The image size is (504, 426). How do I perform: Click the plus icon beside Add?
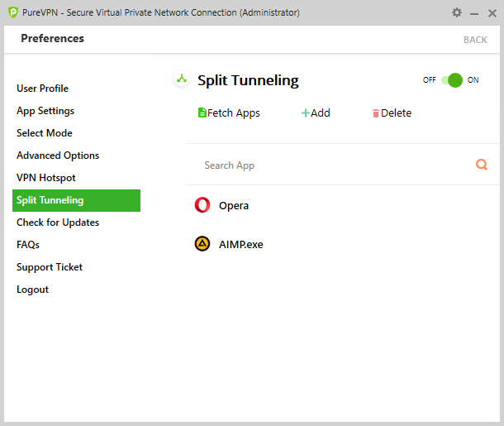point(306,113)
